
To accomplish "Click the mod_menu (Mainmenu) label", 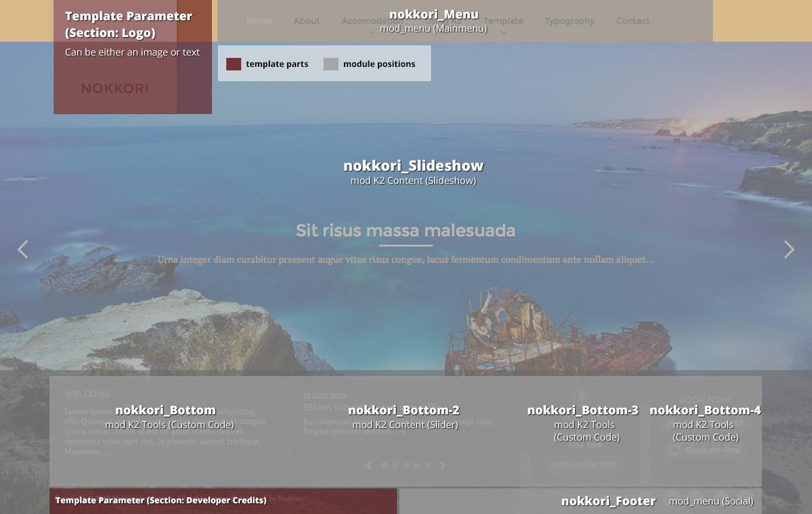I will pos(433,28).
